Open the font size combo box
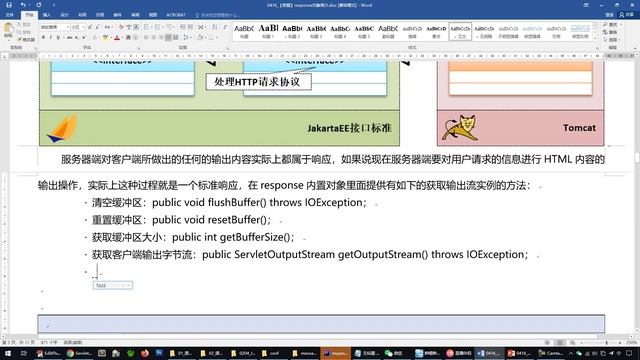The width and height of the screenshot is (640, 360). click(78, 27)
